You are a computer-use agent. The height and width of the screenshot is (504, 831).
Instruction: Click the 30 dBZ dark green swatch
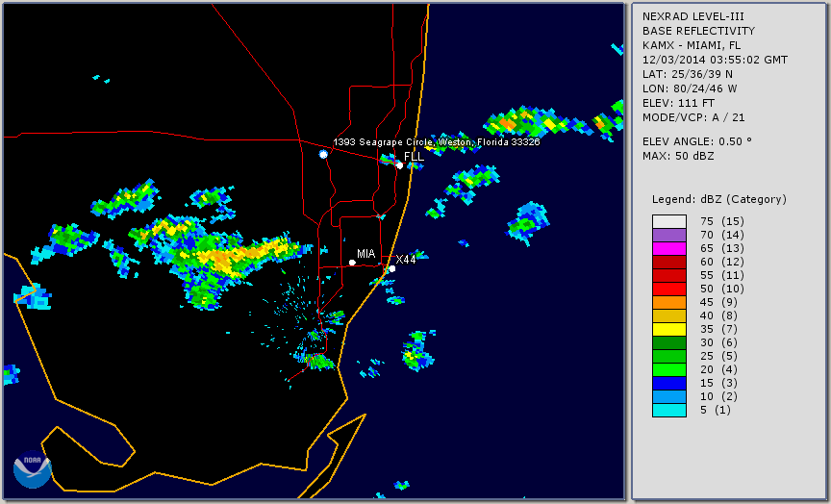click(668, 342)
